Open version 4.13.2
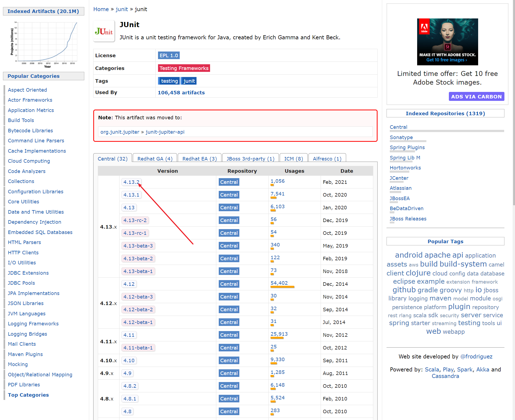 click(131, 182)
